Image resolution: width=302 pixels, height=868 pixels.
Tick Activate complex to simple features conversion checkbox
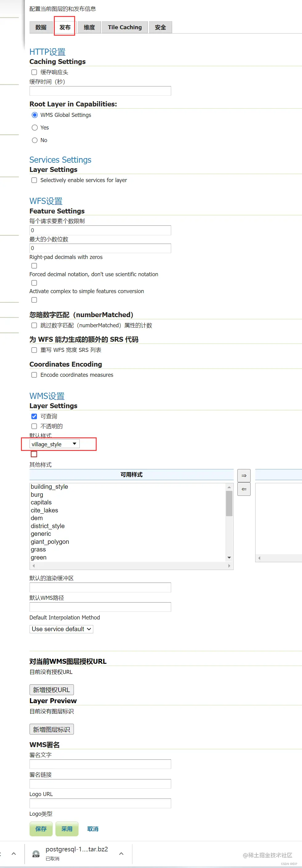34,300
